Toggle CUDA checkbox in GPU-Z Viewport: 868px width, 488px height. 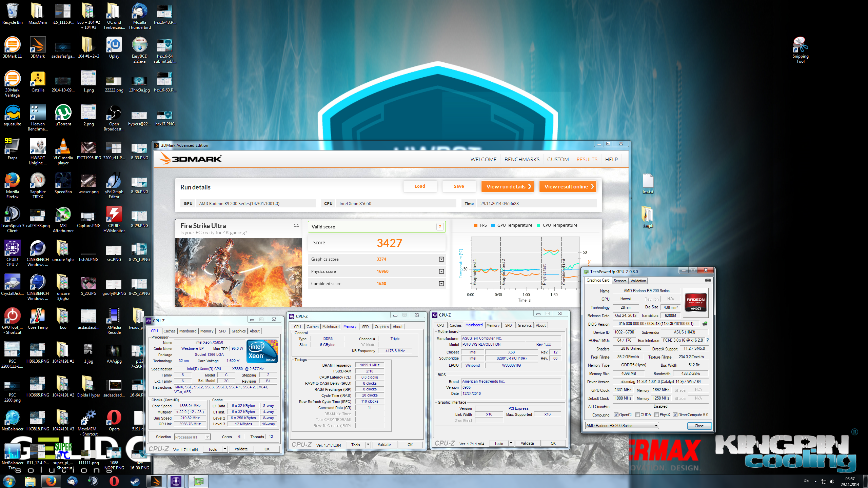click(637, 415)
